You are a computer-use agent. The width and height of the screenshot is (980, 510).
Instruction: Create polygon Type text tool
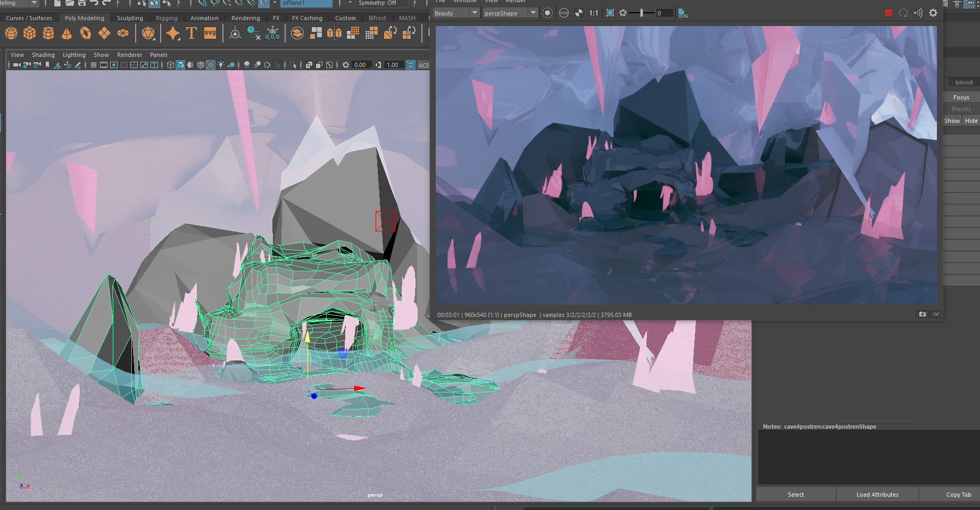tap(192, 34)
